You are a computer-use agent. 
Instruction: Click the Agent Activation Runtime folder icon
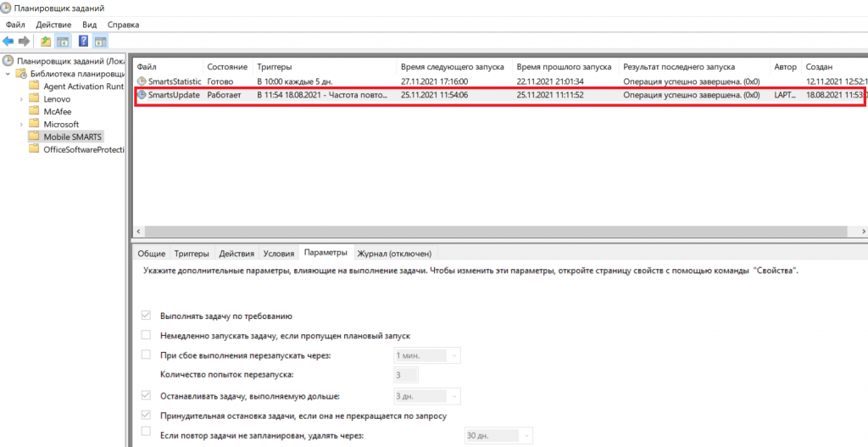click(34, 86)
